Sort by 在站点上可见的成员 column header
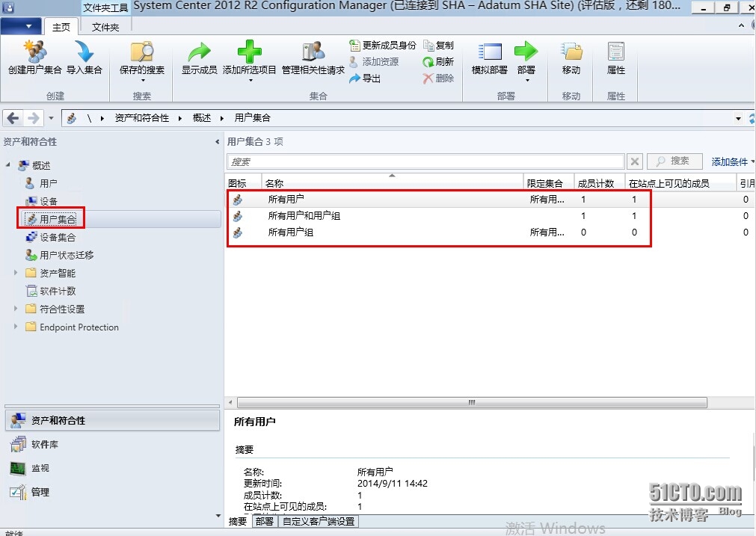Screen dimensions: 756x536 pos(682,183)
